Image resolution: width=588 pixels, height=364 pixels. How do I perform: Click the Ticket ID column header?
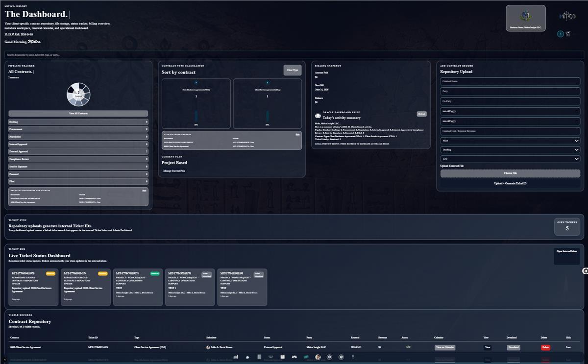[93, 338]
